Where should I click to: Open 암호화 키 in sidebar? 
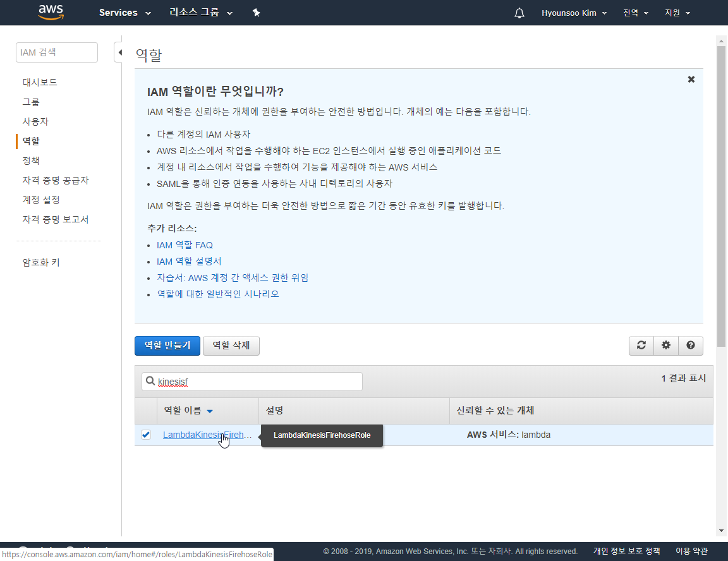pyautogui.click(x=41, y=262)
